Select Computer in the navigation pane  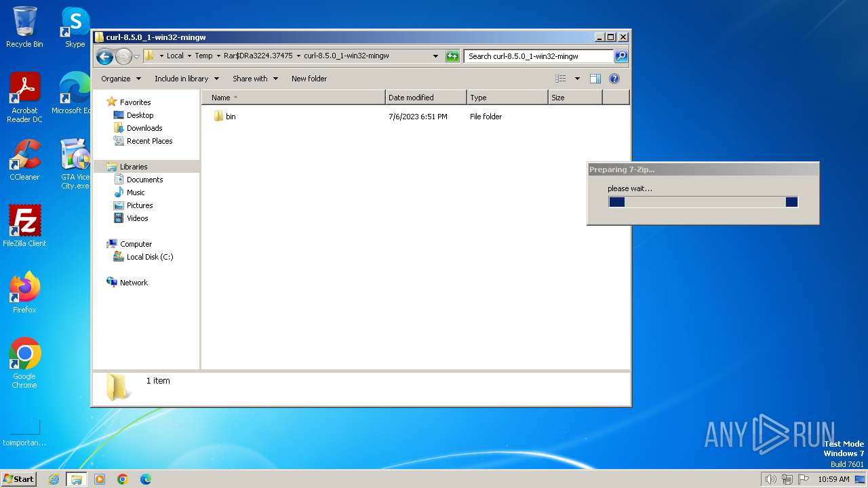136,244
